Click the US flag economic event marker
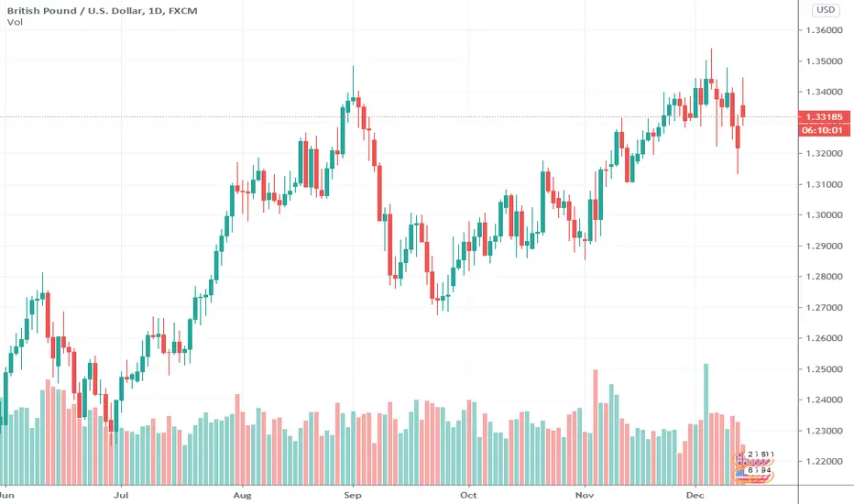Screen dimensions: 854x504 coord(753,475)
